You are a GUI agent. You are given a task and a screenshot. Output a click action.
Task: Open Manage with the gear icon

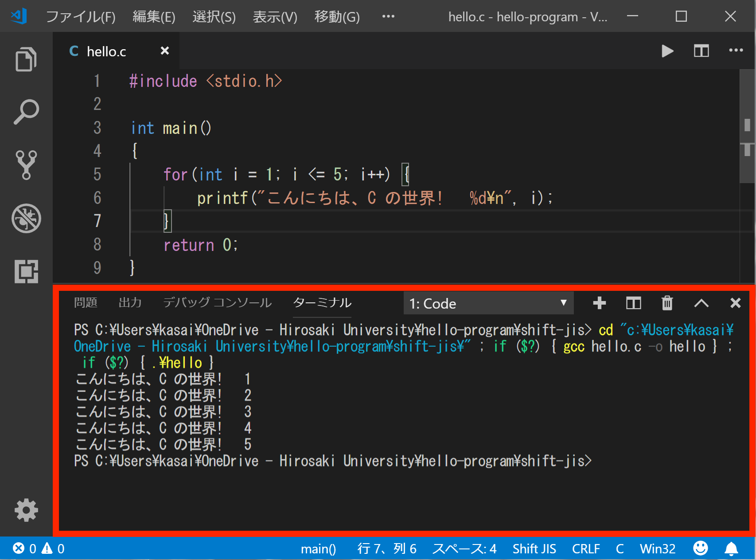click(25, 510)
